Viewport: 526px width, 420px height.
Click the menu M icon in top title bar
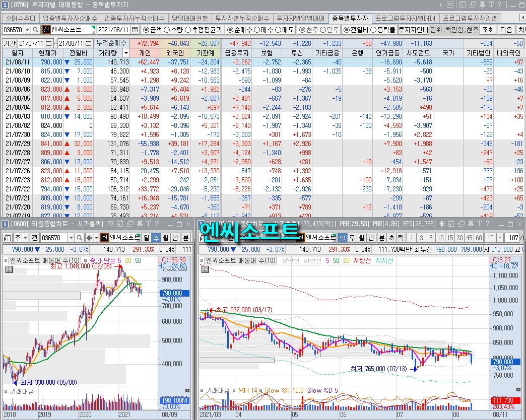point(450,5)
